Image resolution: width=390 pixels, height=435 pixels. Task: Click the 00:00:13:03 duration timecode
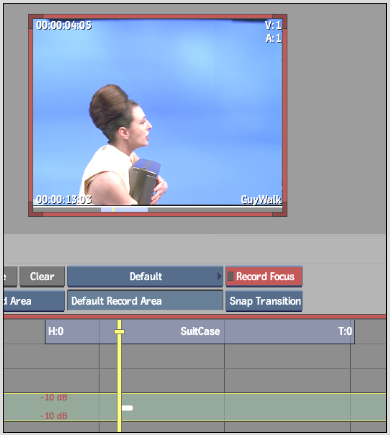(64, 199)
